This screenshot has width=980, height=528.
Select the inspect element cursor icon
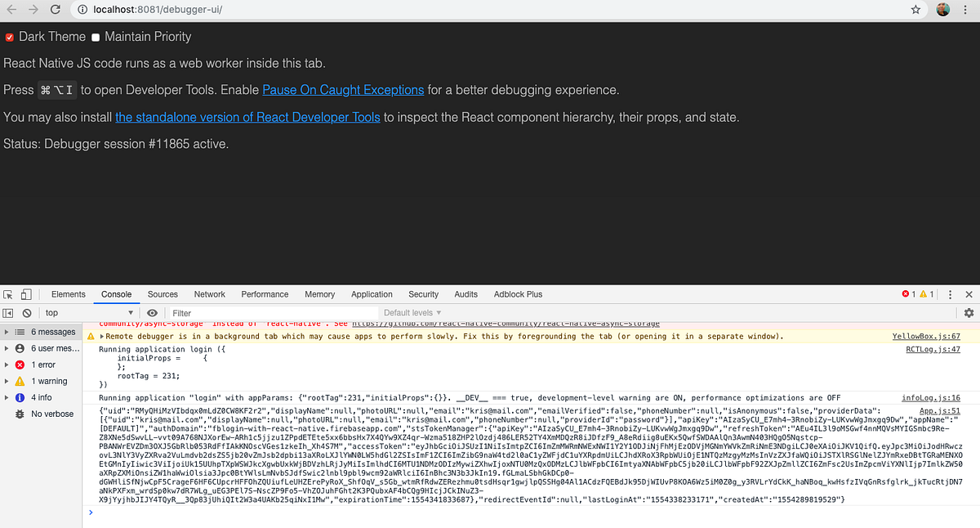tap(7, 294)
